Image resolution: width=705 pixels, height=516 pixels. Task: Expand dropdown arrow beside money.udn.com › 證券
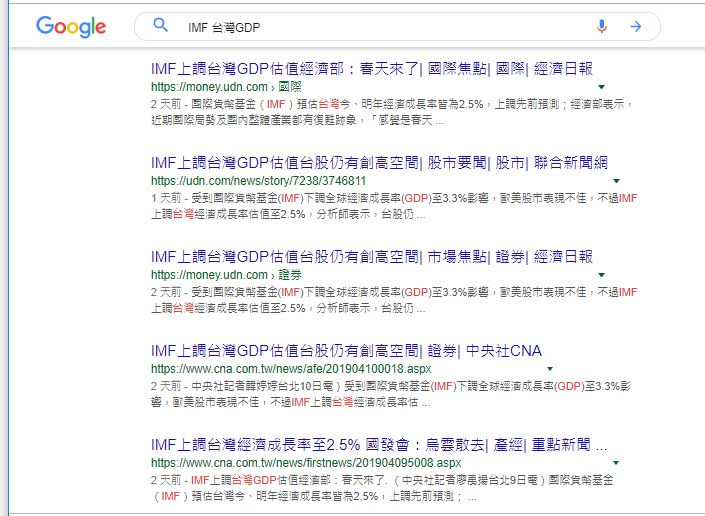[602, 275]
